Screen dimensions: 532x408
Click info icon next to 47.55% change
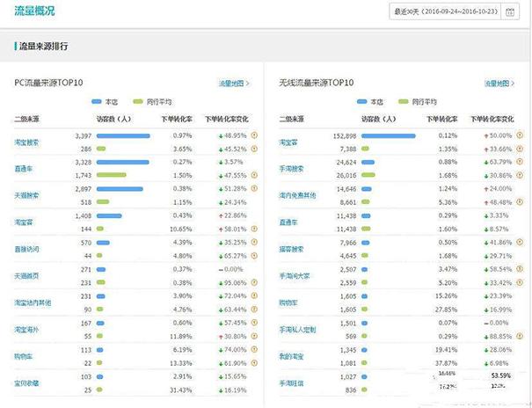(x=254, y=175)
